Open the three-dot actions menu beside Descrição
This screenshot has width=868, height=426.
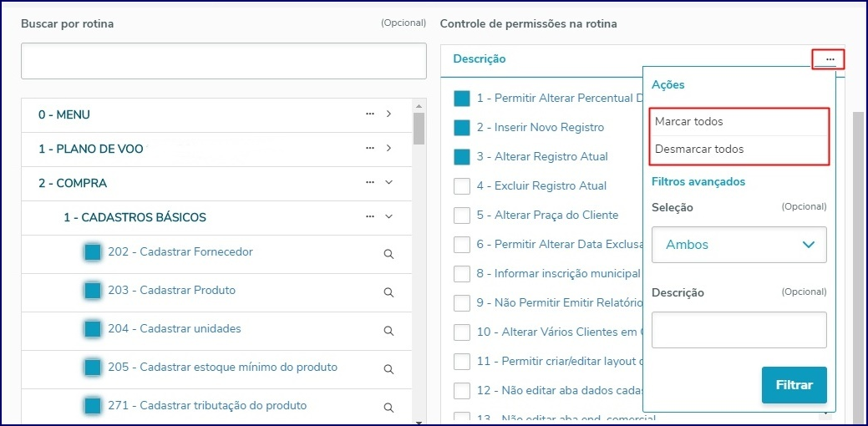[x=830, y=59]
